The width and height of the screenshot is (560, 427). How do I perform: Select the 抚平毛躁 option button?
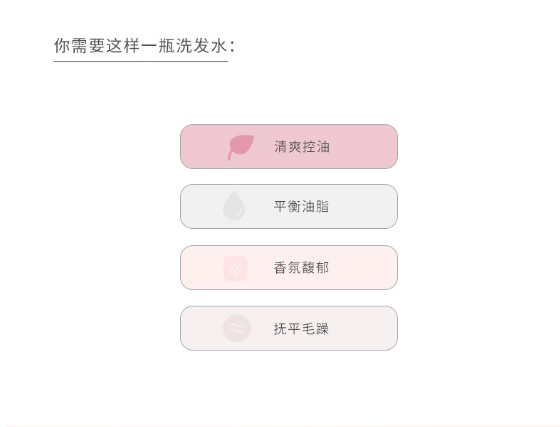point(289,328)
